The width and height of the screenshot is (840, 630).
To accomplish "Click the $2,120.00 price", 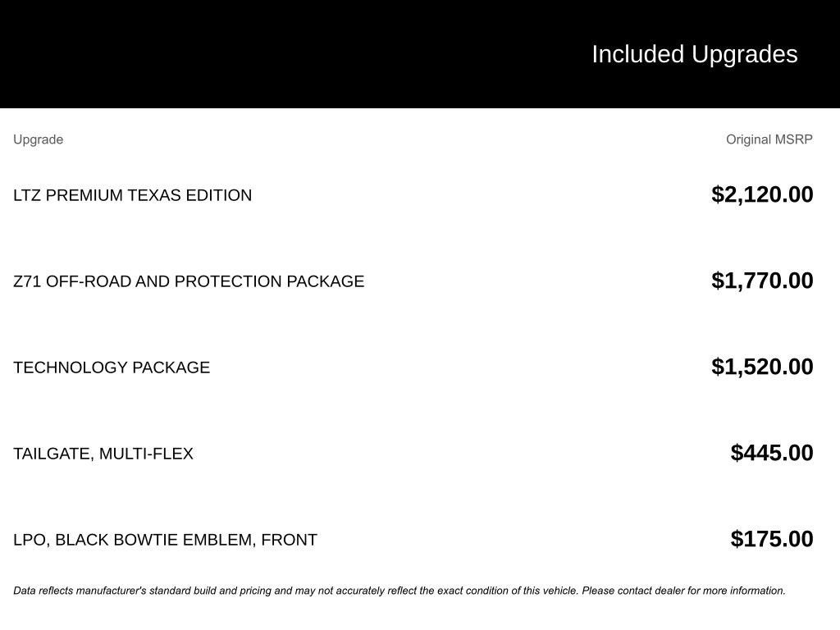I will coord(762,194).
